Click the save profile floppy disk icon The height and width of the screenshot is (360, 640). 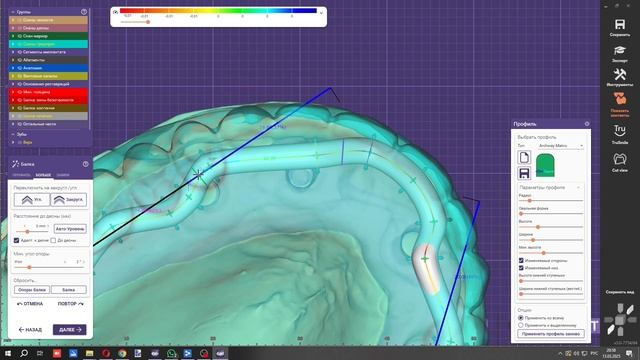click(x=524, y=173)
